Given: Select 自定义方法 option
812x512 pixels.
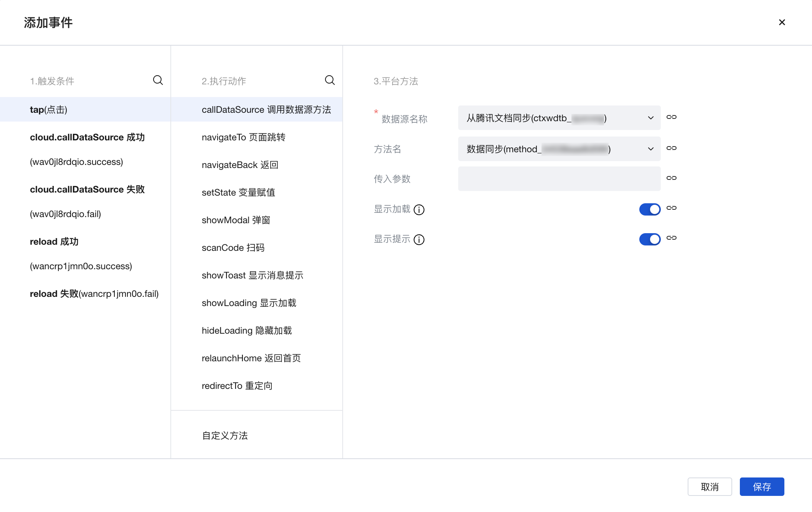Looking at the screenshot, I should pyautogui.click(x=225, y=436).
